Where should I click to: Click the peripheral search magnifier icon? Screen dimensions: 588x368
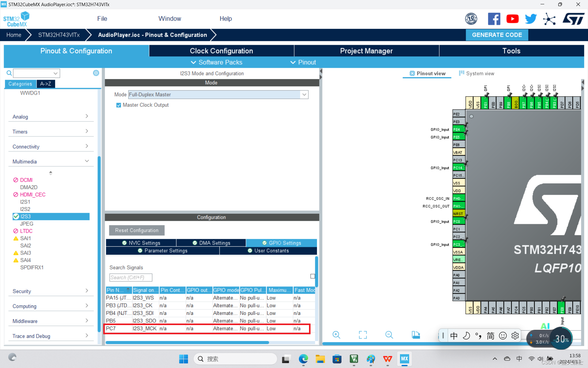[x=9, y=73]
